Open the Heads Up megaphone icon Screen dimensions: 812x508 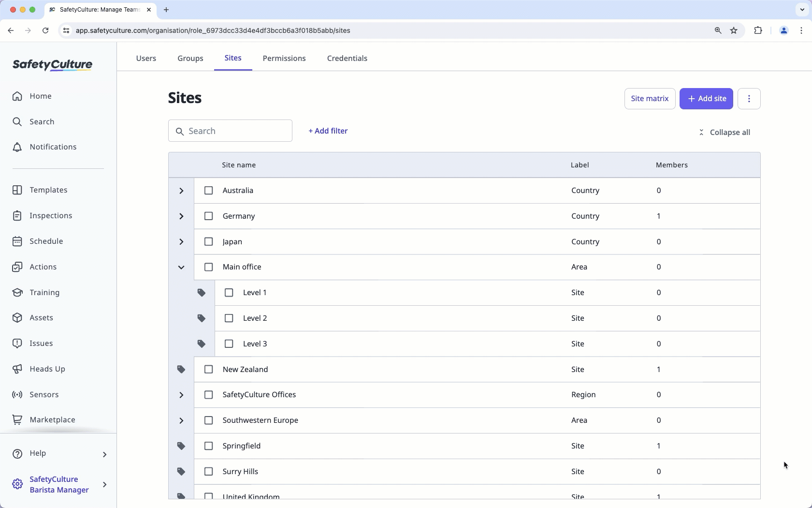[17, 369]
